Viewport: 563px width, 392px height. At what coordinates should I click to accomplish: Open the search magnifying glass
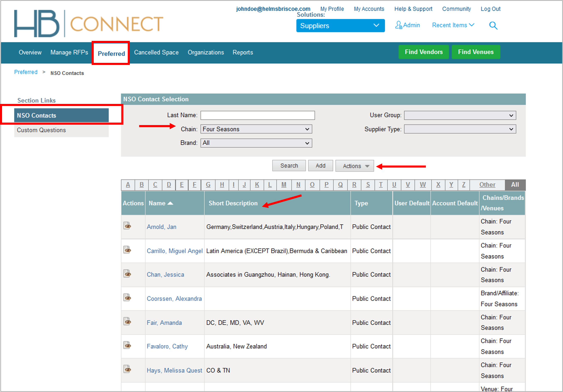pyautogui.click(x=493, y=26)
